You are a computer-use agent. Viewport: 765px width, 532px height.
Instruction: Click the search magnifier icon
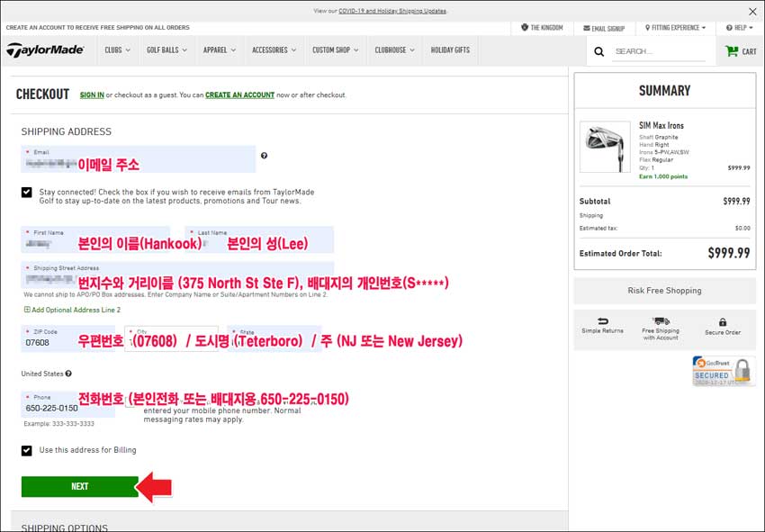[x=599, y=51]
